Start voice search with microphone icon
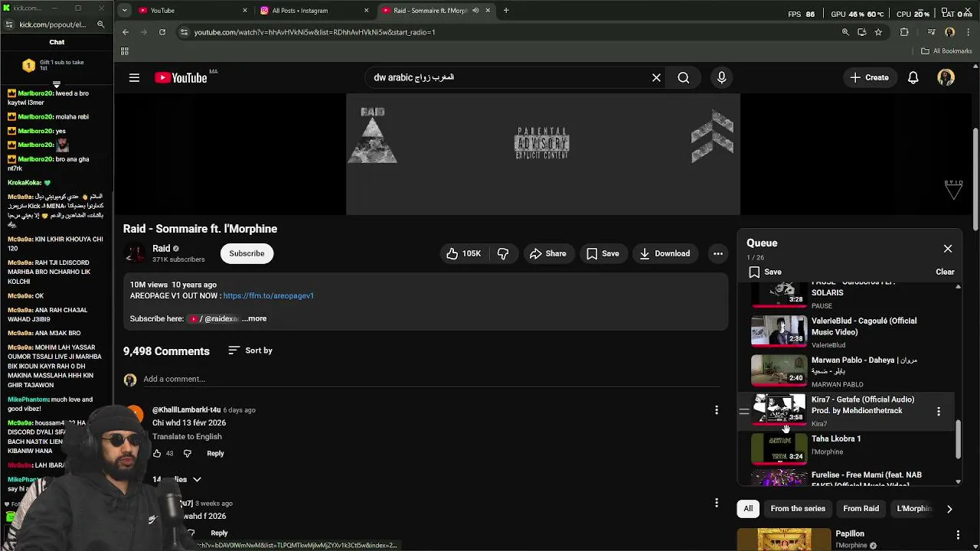 [x=721, y=77]
